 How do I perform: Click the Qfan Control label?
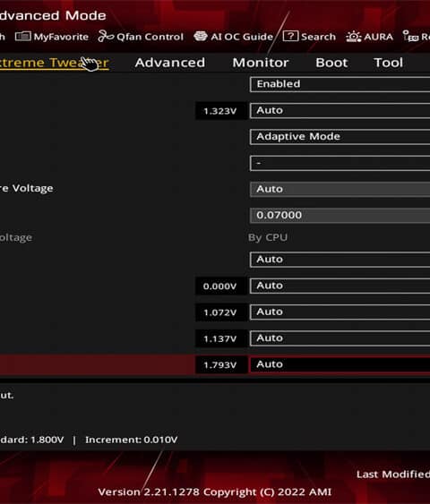pyautogui.click(x=150, y=37)
